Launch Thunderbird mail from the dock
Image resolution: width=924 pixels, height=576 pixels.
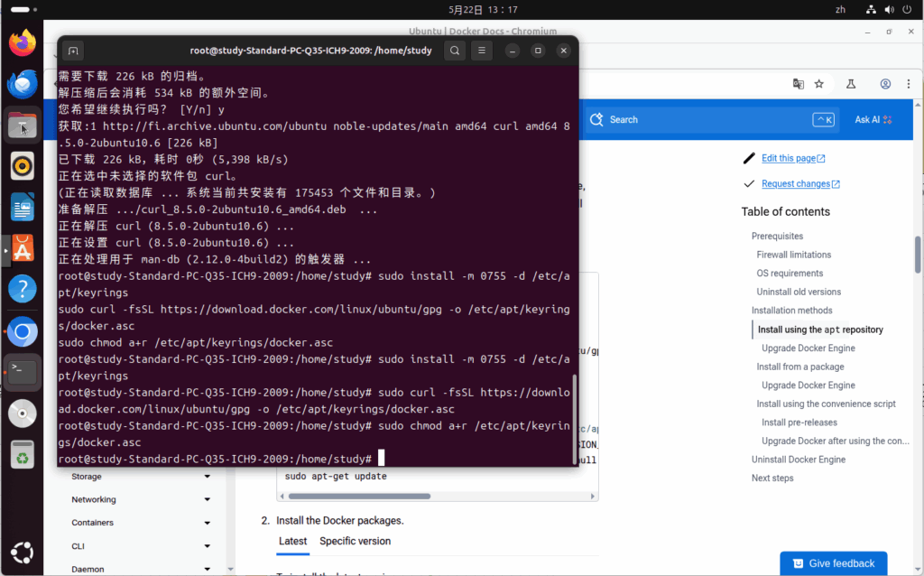click(23, 84)
